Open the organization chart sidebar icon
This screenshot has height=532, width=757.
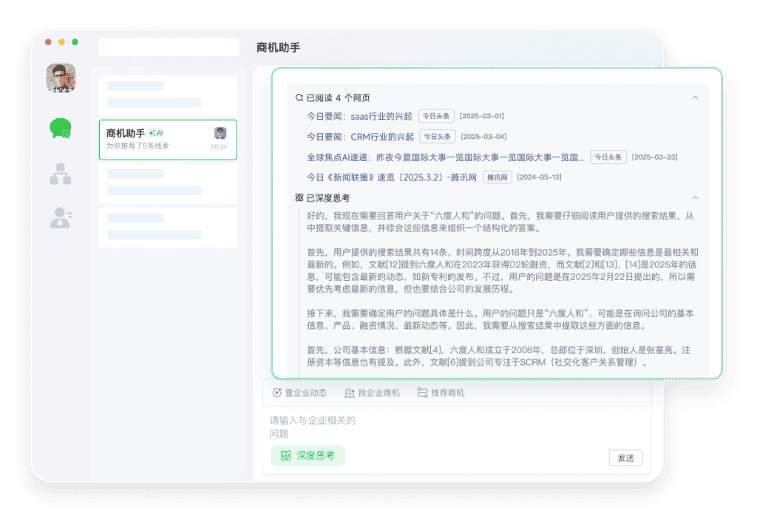(x=61, y=174)
